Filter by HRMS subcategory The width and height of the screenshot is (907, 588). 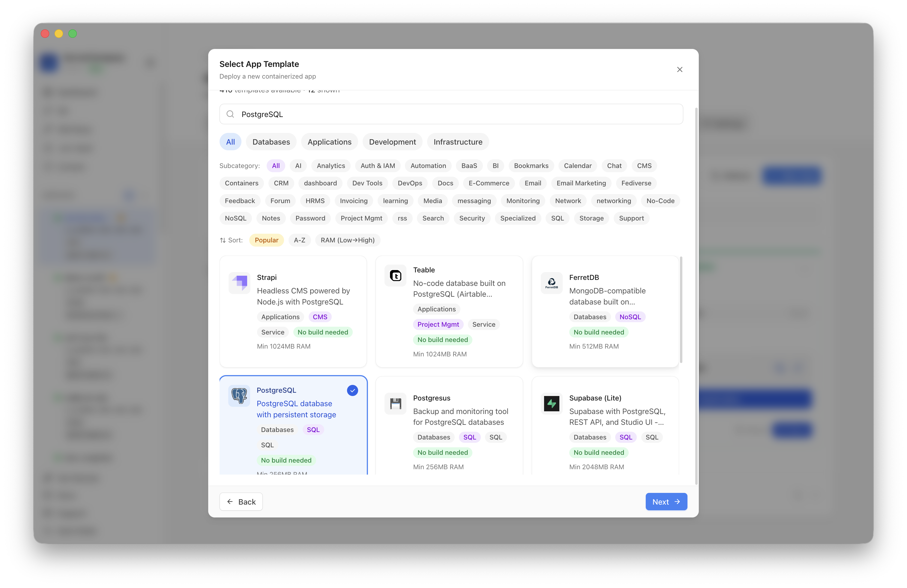click(315, 201)
